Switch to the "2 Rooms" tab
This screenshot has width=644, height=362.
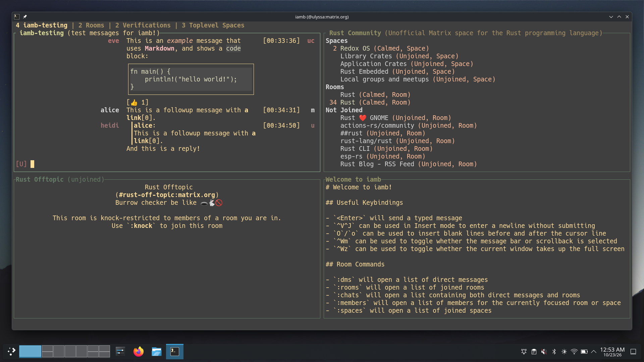pos(91,25)
